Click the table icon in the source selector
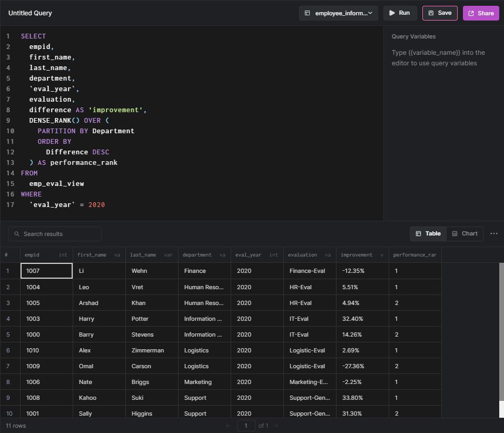The height and width of the screenshot is (433, 504). point(307,13)
